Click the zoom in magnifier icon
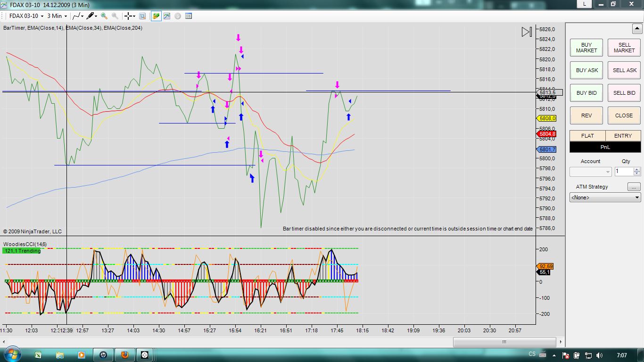 (x=104, y=16)
